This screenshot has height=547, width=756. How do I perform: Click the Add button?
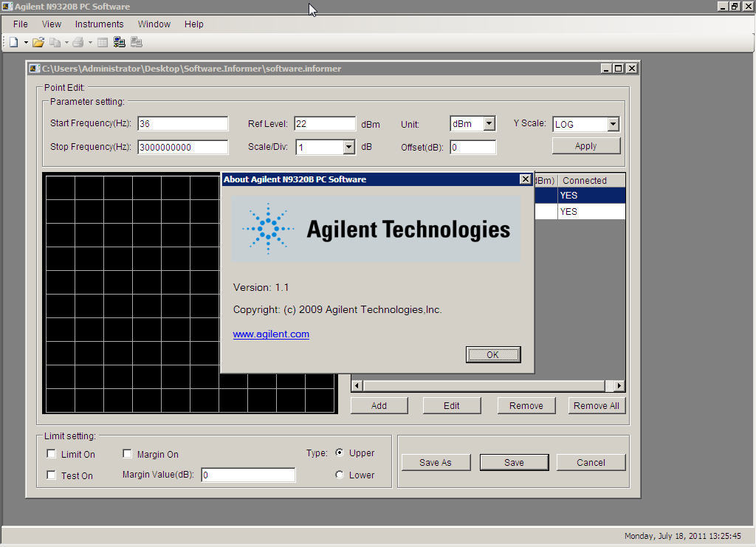point(379,406)
